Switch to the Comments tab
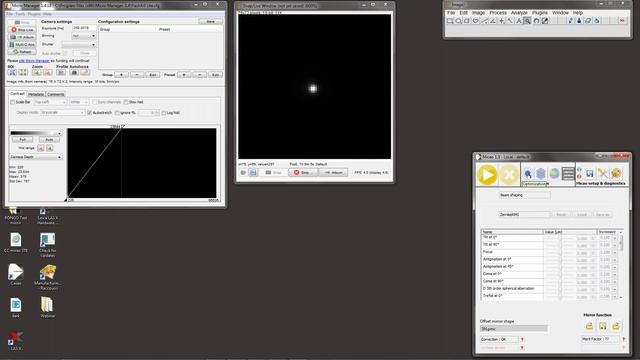 pyautogui.click(x=56, y=94)
